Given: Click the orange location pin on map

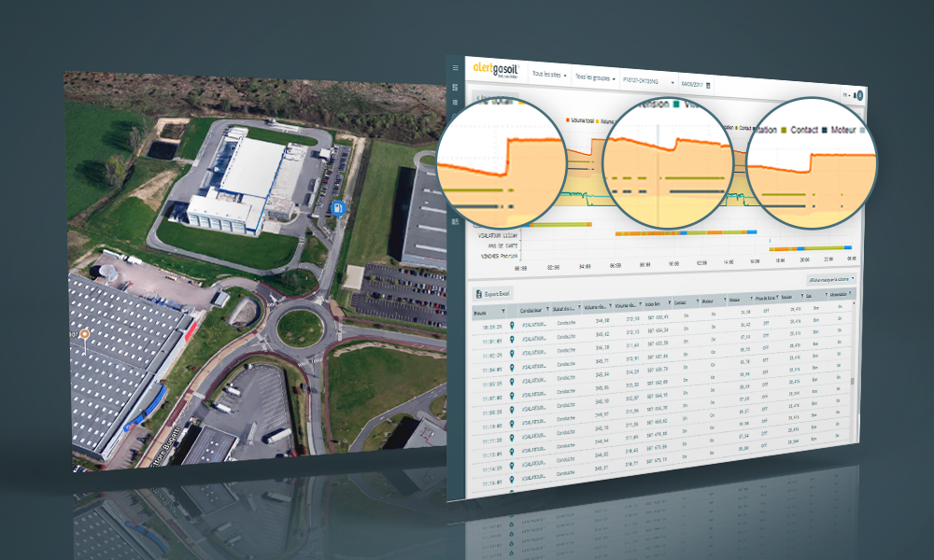Looking at the screenshot, I should [x=85, y=333].
